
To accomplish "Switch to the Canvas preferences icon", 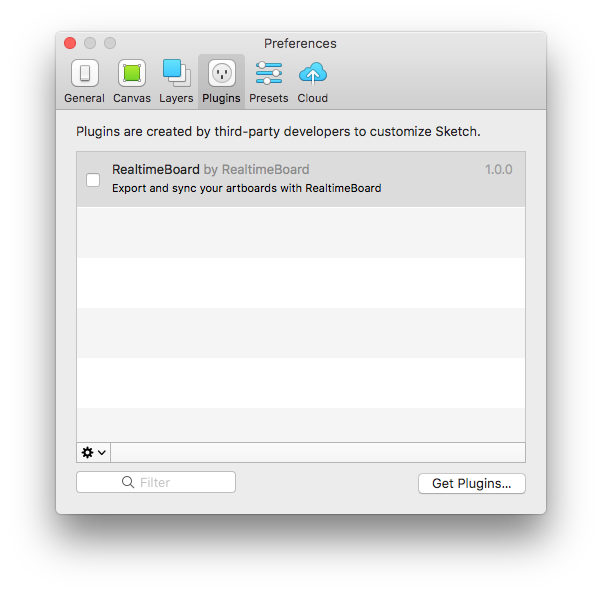I will (x=132, y=73).
